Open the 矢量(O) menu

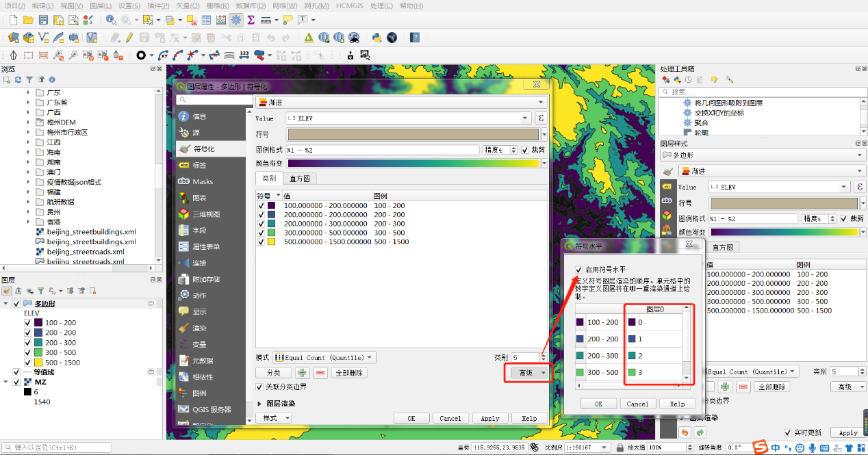pyautogui.click(x=188, y=5)
